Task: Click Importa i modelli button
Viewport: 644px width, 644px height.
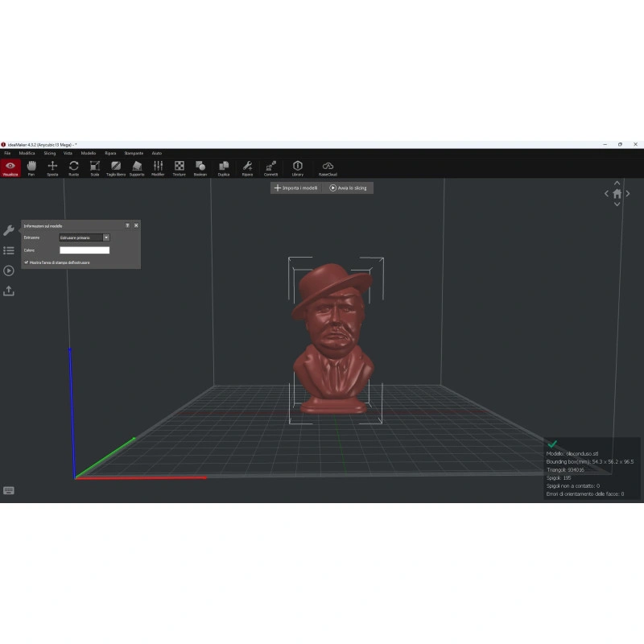Action: (295, 188)
